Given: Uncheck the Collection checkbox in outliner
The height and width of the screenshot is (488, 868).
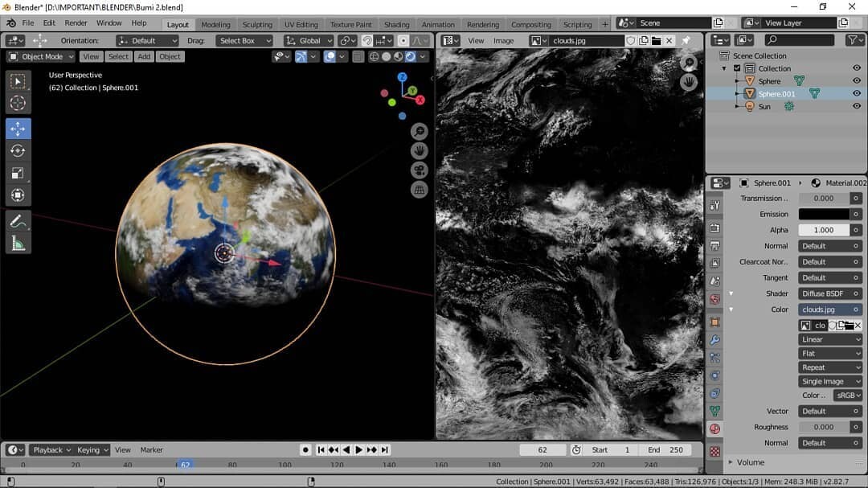Looking at the screenshot, I should tap(737, 68).
